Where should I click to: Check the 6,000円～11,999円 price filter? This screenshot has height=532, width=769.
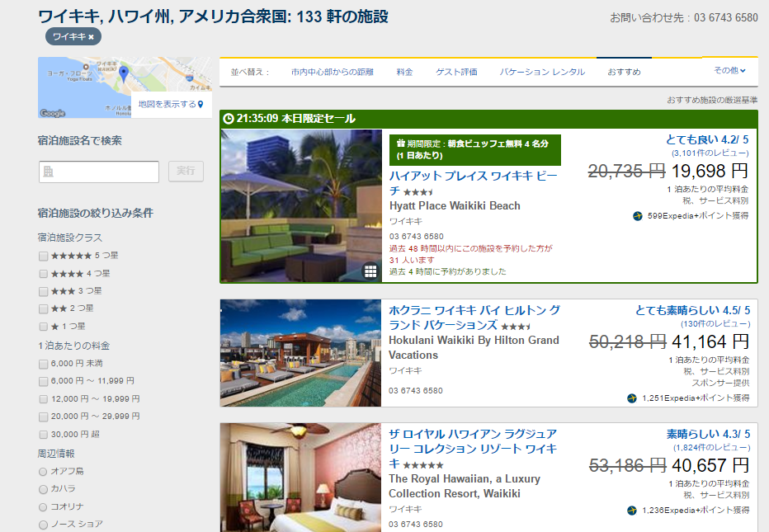pos(43,381)
